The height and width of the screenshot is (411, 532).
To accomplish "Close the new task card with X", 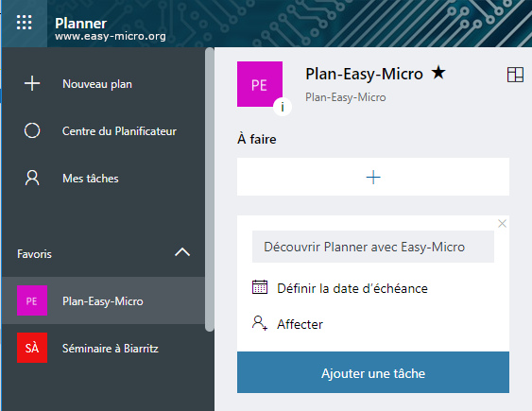I will (502, 224).
